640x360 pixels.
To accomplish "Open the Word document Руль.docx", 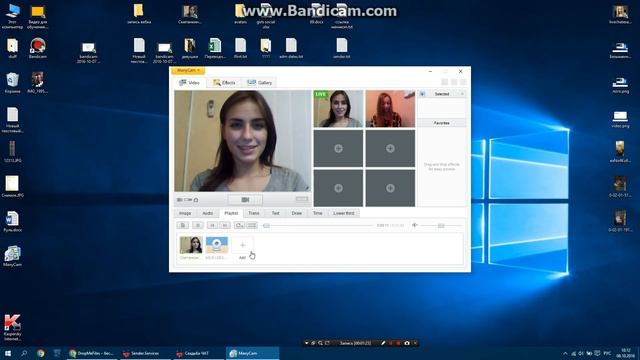I will tap(12, 222).
